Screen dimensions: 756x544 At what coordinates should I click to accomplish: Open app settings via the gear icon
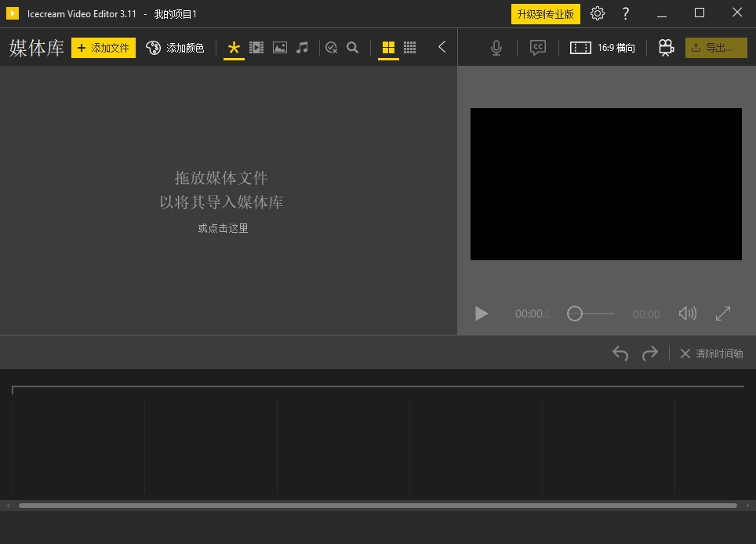click(598, 13)
